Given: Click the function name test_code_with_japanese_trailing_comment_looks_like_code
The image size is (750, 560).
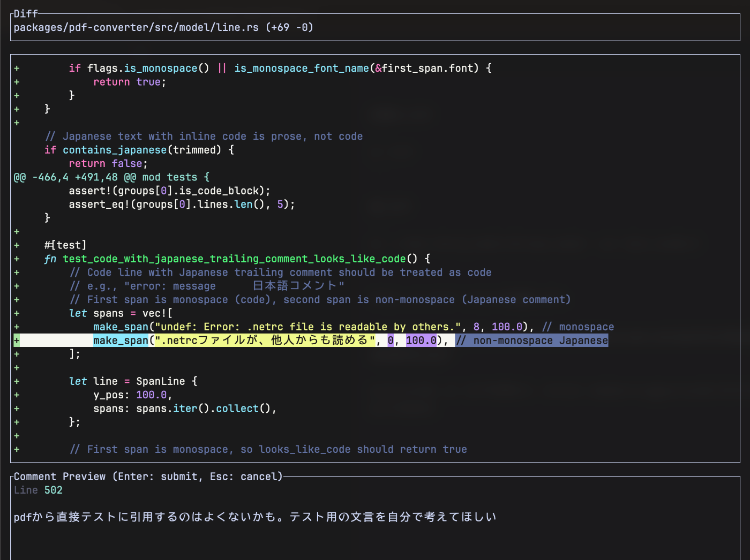Looking at the screenshot, I should 235,259.
